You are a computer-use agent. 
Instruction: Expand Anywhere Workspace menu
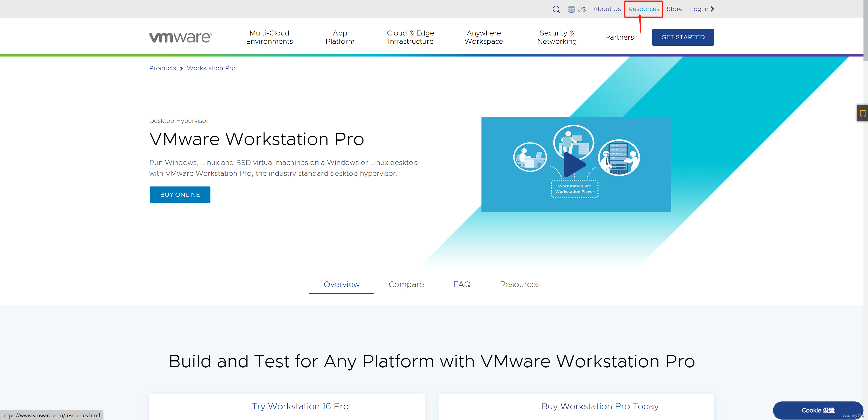coord(484,37)
